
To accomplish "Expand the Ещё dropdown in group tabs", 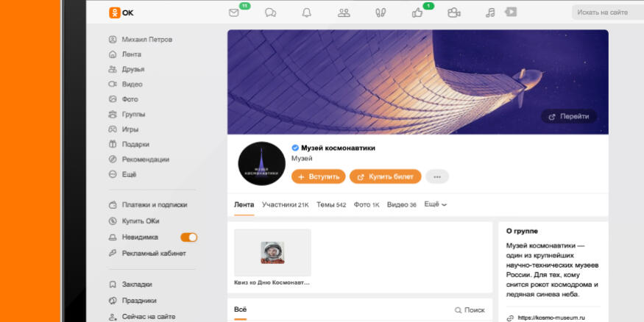I will pos(436,204).
